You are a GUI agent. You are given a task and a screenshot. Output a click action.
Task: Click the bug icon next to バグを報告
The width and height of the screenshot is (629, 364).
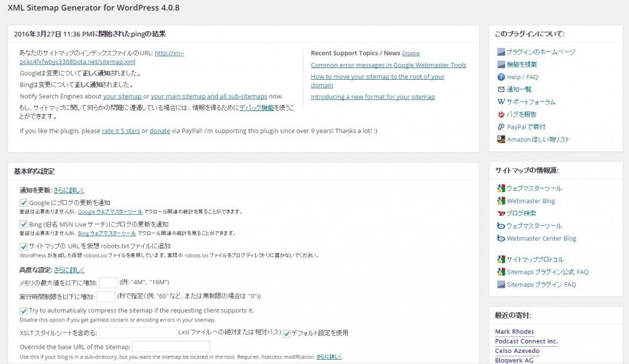point(501,114)
